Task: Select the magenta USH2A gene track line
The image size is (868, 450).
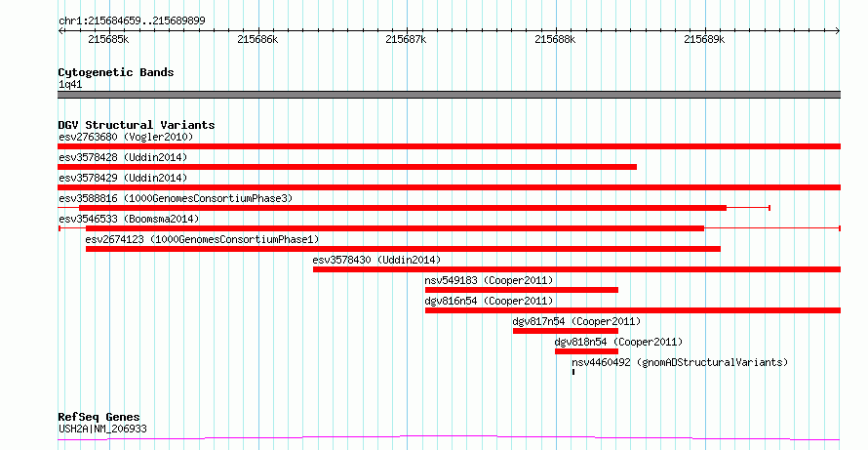Action: pos(449,438)
